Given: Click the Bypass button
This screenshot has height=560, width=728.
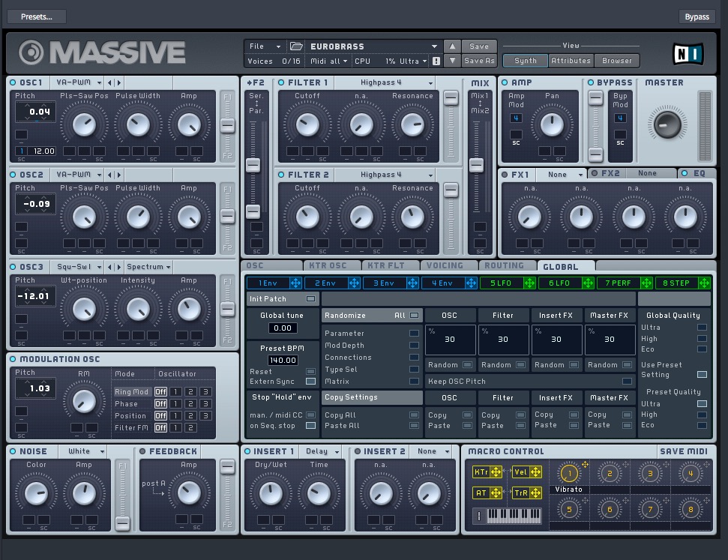Looking at the screenshot, I should click(697, 16).
